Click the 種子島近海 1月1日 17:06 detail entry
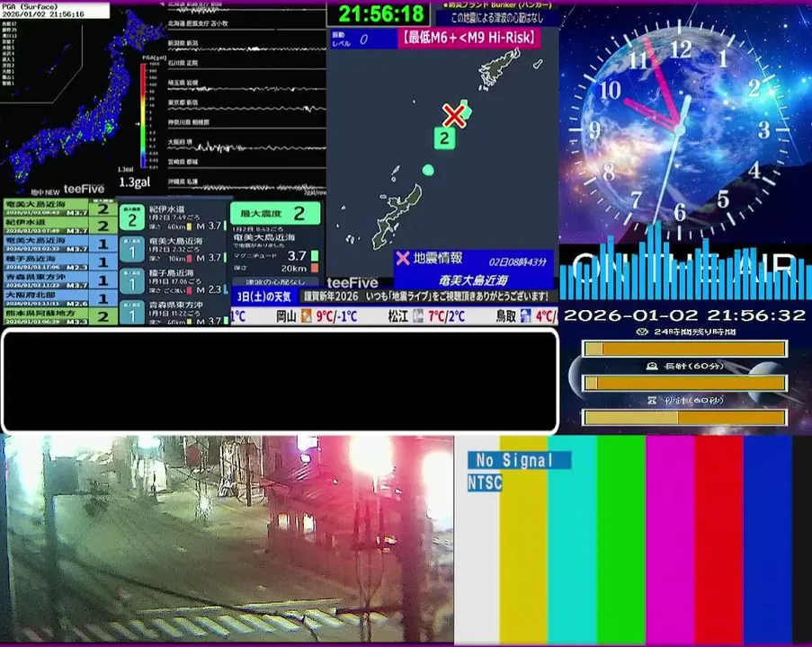Viewport: 812px width, 647px height. (174, 281)
